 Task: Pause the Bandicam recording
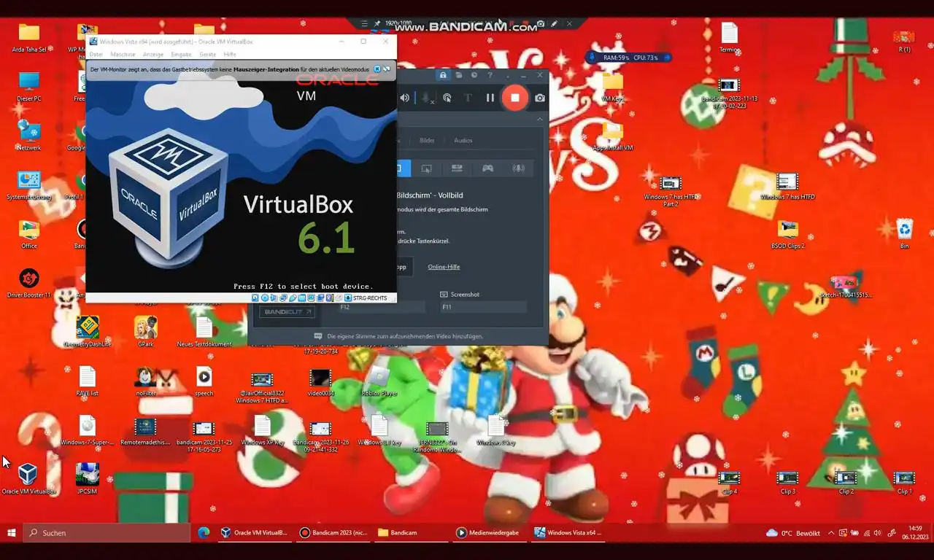point(490,98)
